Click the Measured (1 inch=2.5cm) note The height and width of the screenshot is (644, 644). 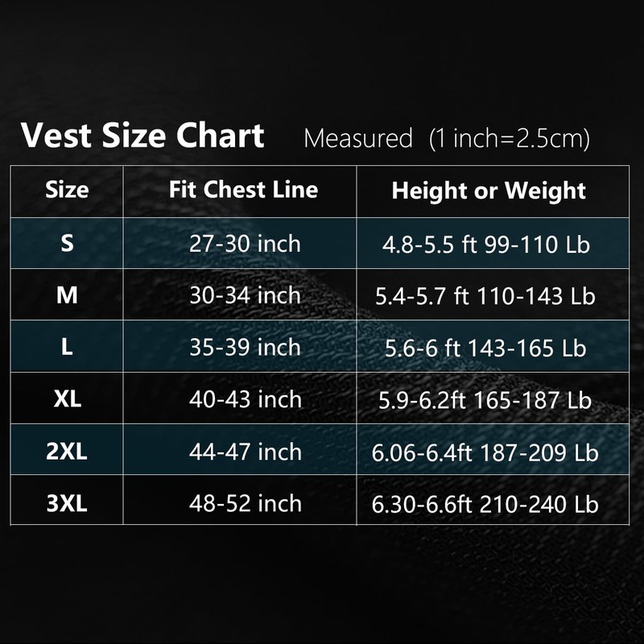[447, 138]
